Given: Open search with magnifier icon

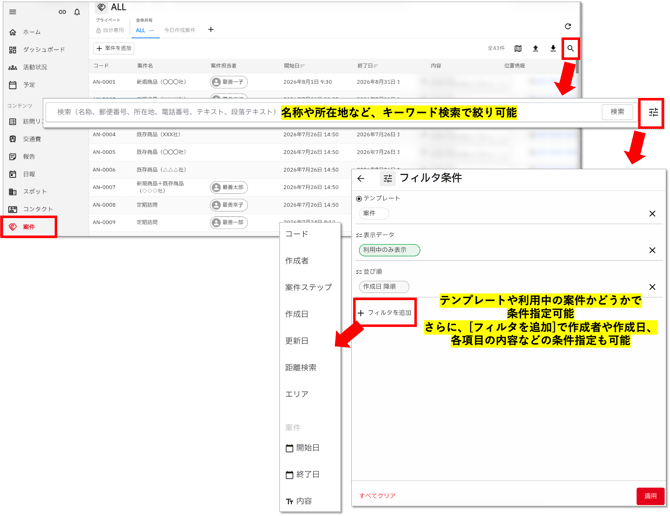Looking at the screenshot, I should coord(570,48).
